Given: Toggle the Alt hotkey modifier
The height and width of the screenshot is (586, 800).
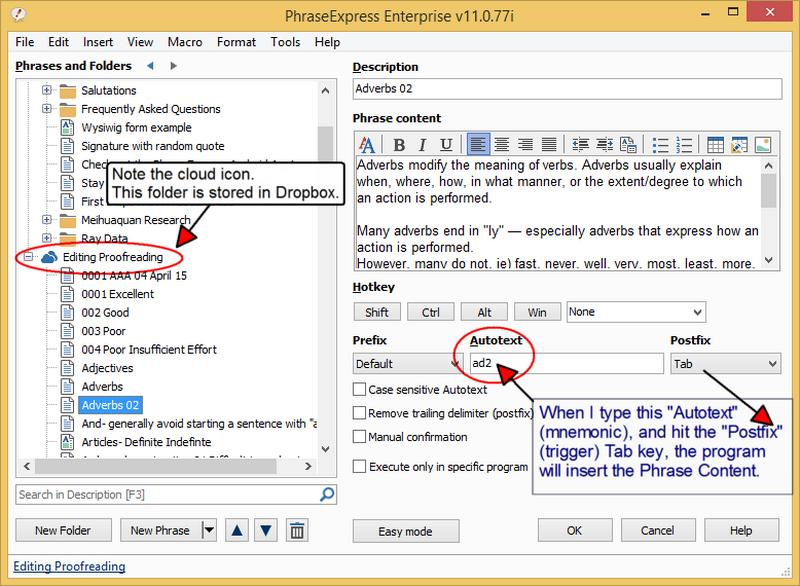Looking at the screenshot, I should 484,312.
